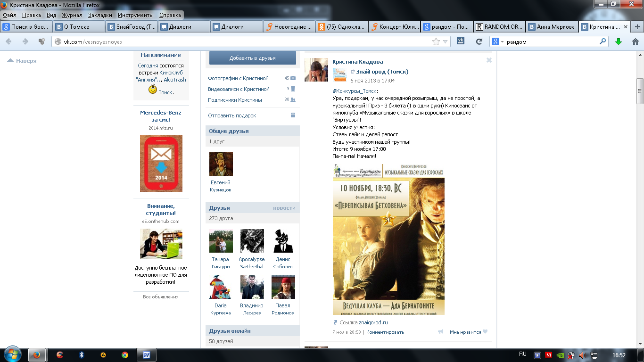Open the Правка menu

coord(31,15)
